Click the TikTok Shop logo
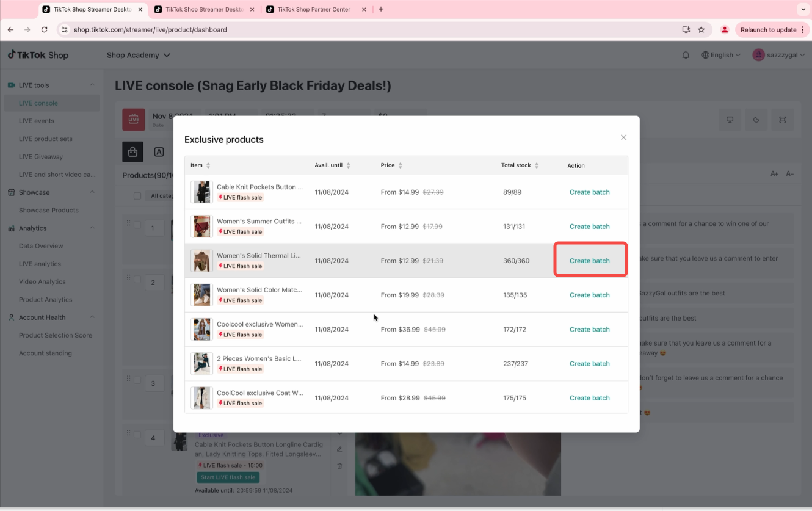Screen dimensions: 812x511 pyautogui.click(x=38, y=55)
